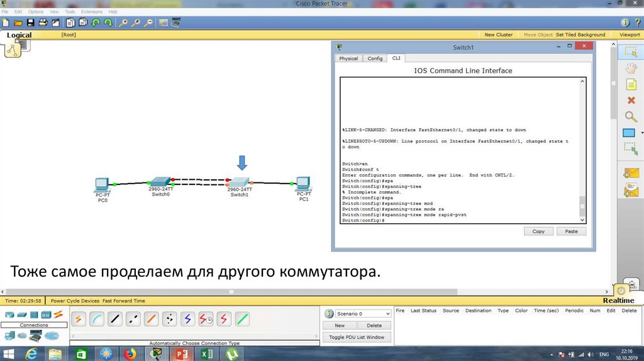Image resolution: width=644 pixels, height=361 pixels.
Task: Click the Undo green arrow
Action: coord(96,23)
